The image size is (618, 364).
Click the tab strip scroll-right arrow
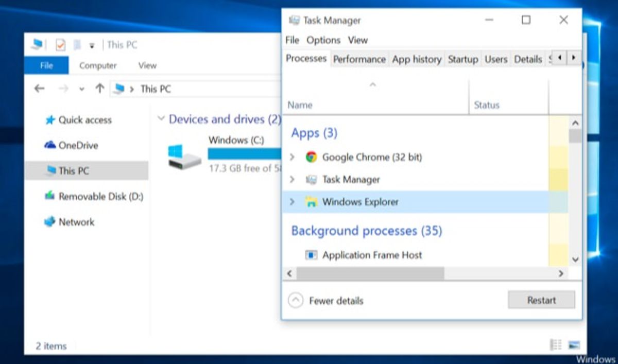point(573,58)
